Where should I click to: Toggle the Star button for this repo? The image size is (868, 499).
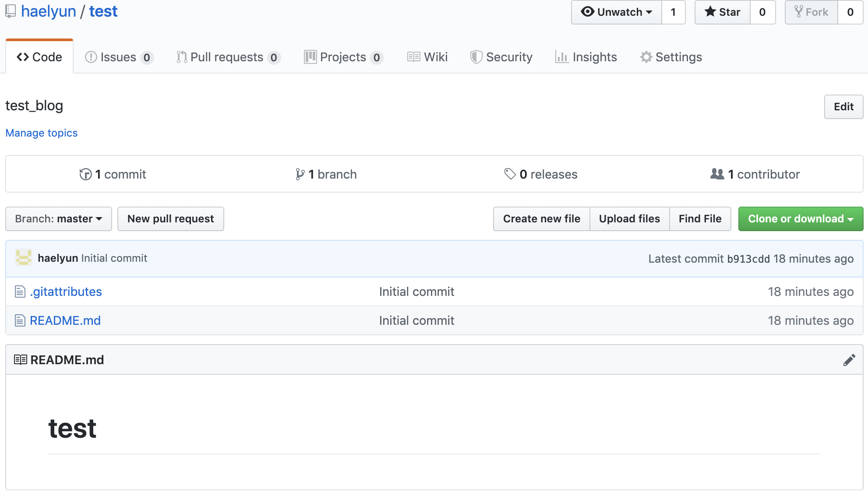pos(723,12)
